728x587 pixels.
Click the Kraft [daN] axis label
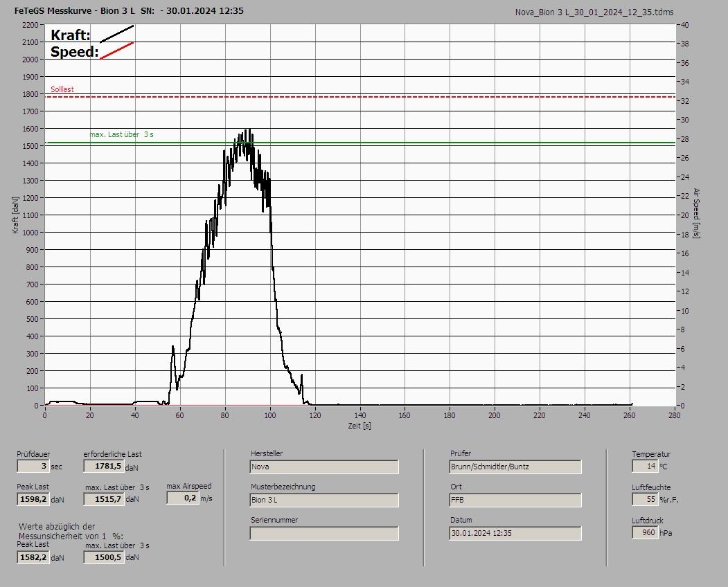tap(15, 215)
